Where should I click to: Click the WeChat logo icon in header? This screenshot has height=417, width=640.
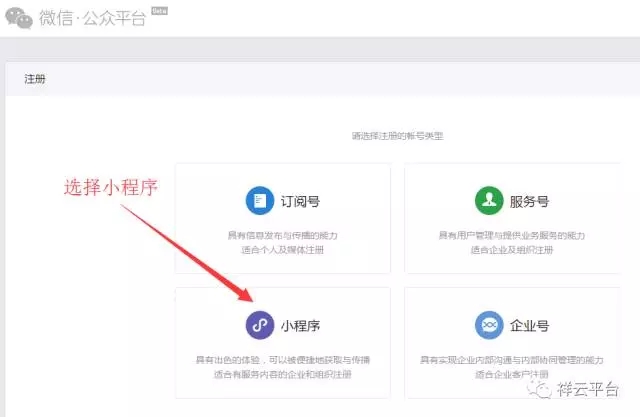click(x=19, y=18)
